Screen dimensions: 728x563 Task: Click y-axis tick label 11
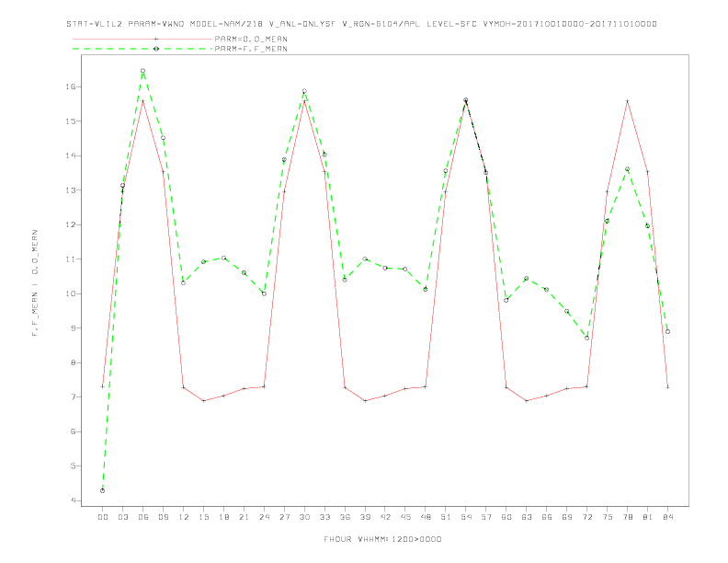[x=71, y=259]
